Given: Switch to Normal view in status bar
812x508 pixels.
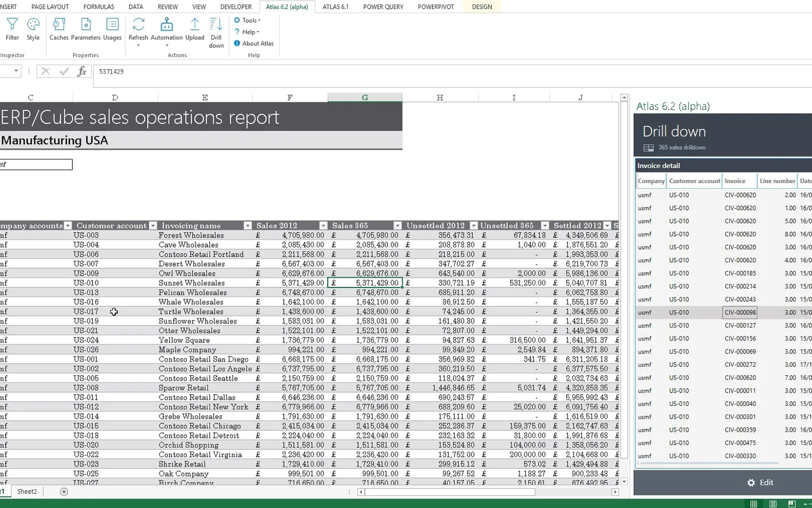Looking at the screenshot, I should click(x=754, y=504).
